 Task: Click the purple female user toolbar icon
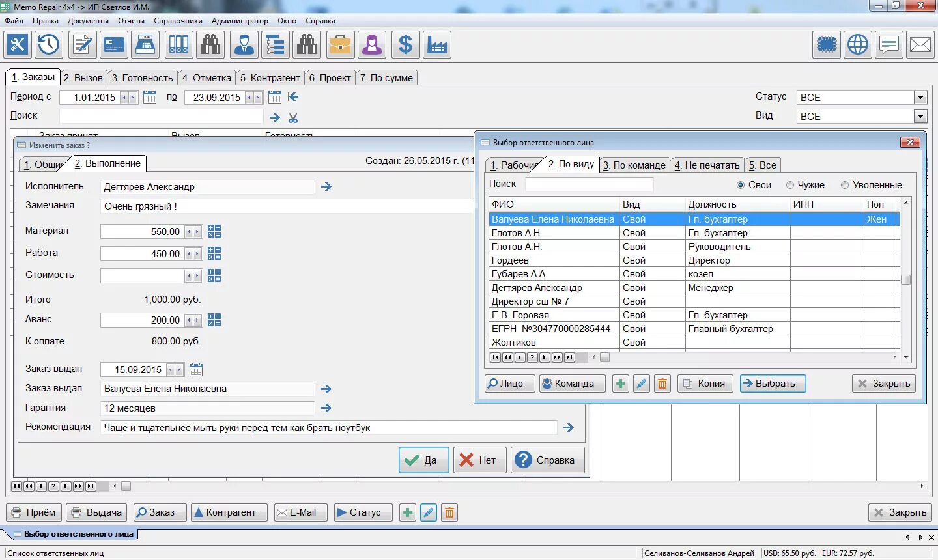click(372, 45)
